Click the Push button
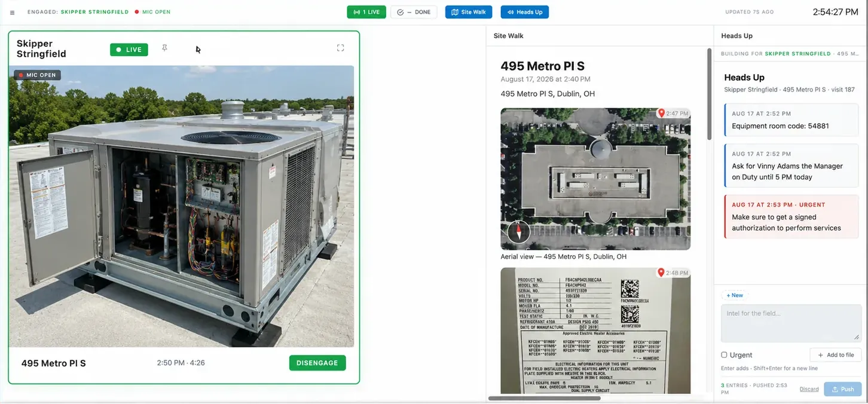This screenshot has height=404, width=868. 843,389
